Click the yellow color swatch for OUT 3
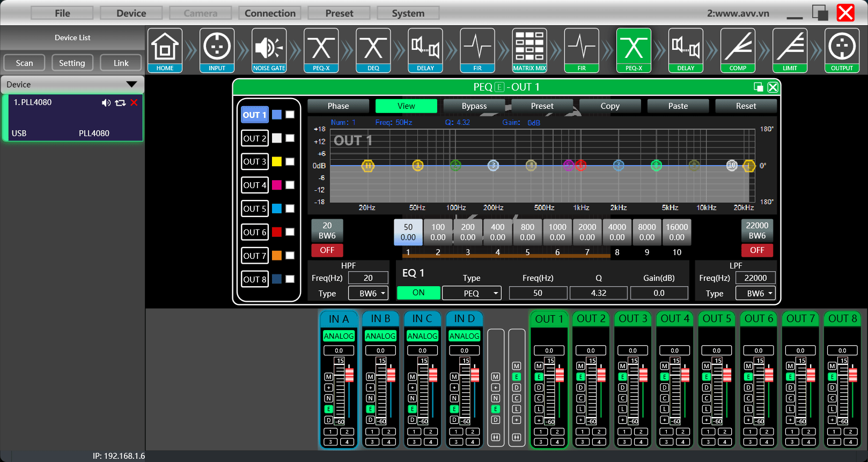This screenshot has height=462, width=868. [277, 162]
